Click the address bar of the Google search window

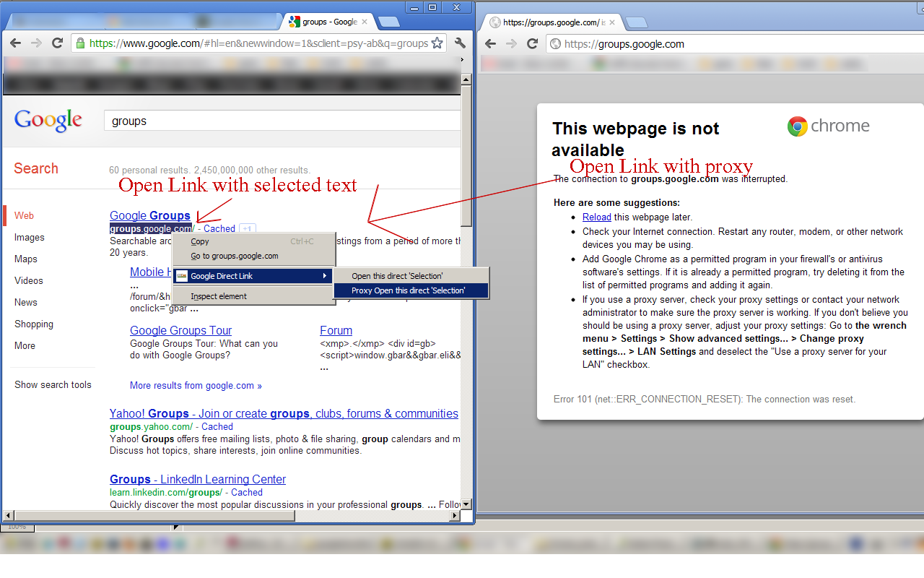click(259, 43)
